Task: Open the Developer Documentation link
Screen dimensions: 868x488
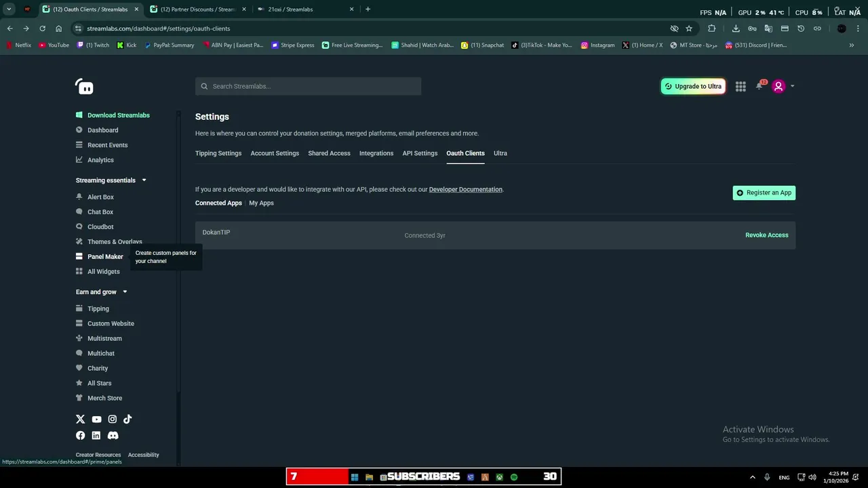Action: tap(466, 190)
